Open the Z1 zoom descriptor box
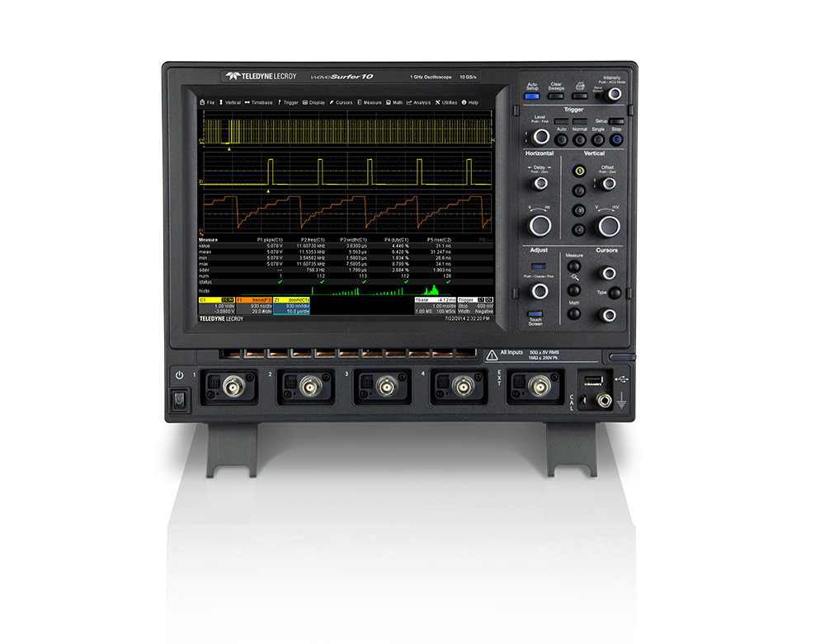The width and height of the screenshot is (825, 644). 291,305
